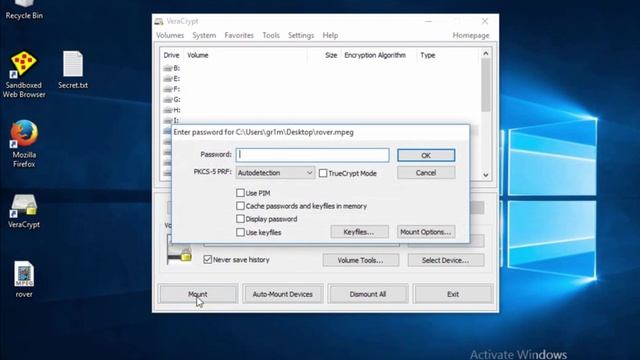Open the System menu
This screenshot has width=640, height=360.
(x=204, y=36)
